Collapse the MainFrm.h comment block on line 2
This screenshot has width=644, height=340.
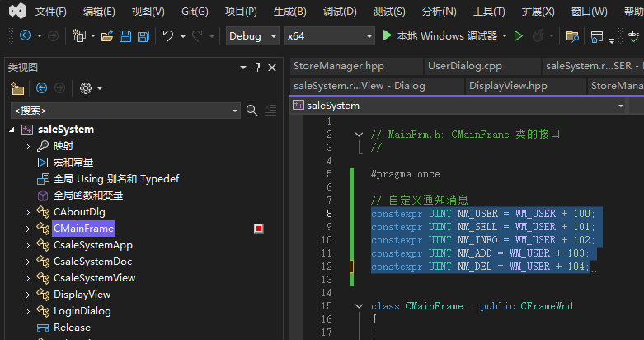(359, 134)
